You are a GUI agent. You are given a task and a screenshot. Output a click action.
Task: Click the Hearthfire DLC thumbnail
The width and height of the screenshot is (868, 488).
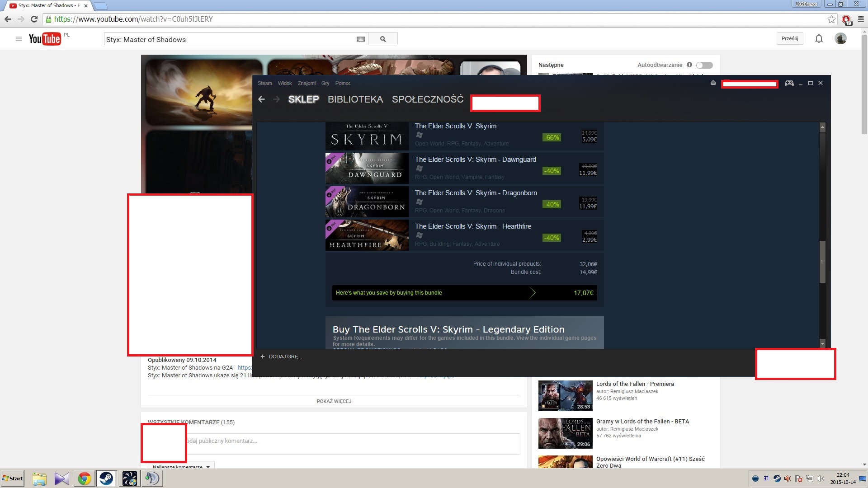(367, 235)
